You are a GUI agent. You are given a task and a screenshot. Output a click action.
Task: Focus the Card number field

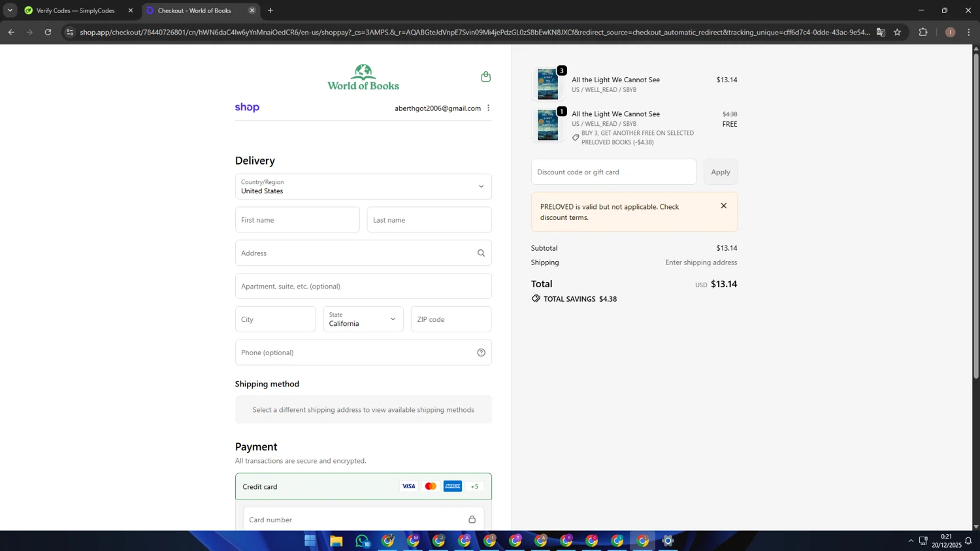pyautogui.click(x=363, y=520)
